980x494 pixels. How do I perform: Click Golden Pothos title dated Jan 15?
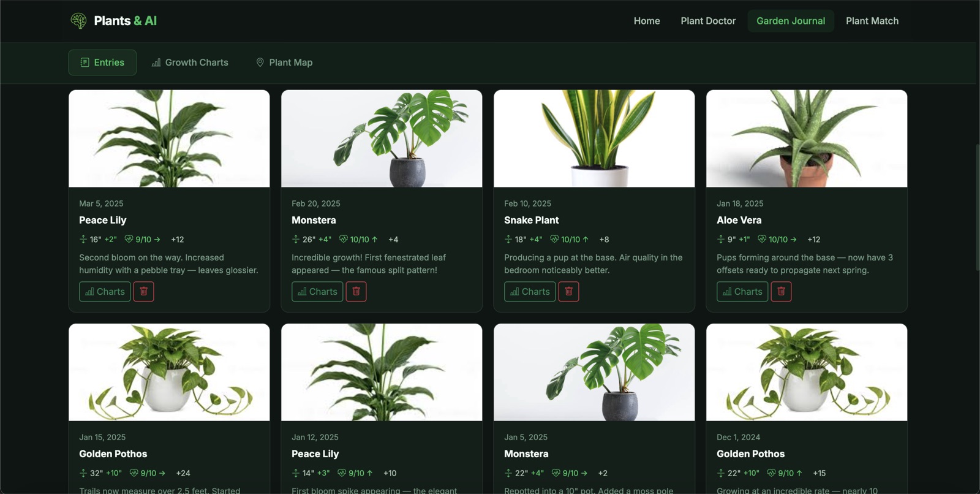(x=113, y=454)
